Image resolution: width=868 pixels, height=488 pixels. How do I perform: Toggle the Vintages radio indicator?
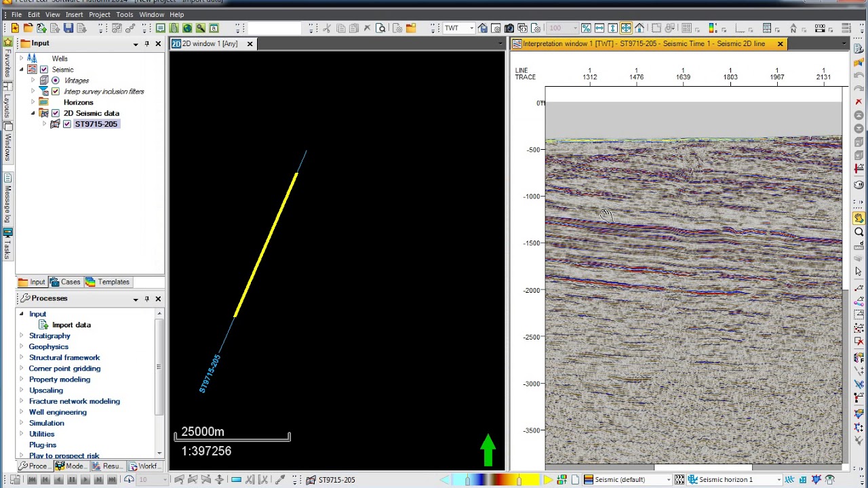[x=56, y=80]
